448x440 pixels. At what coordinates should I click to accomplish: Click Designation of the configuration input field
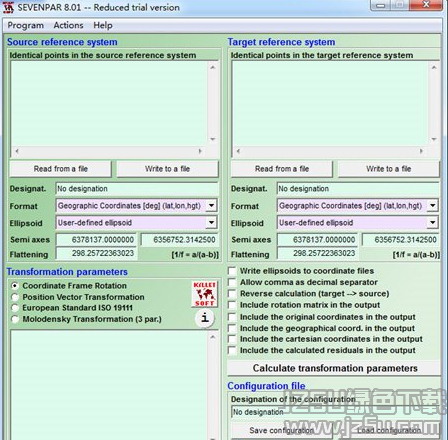click(335, 412)
